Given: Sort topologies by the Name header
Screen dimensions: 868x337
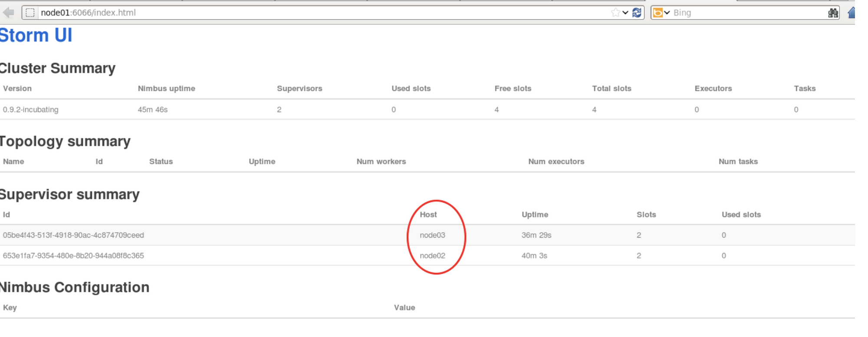Looking at the screenshot, I should point(13,162).
